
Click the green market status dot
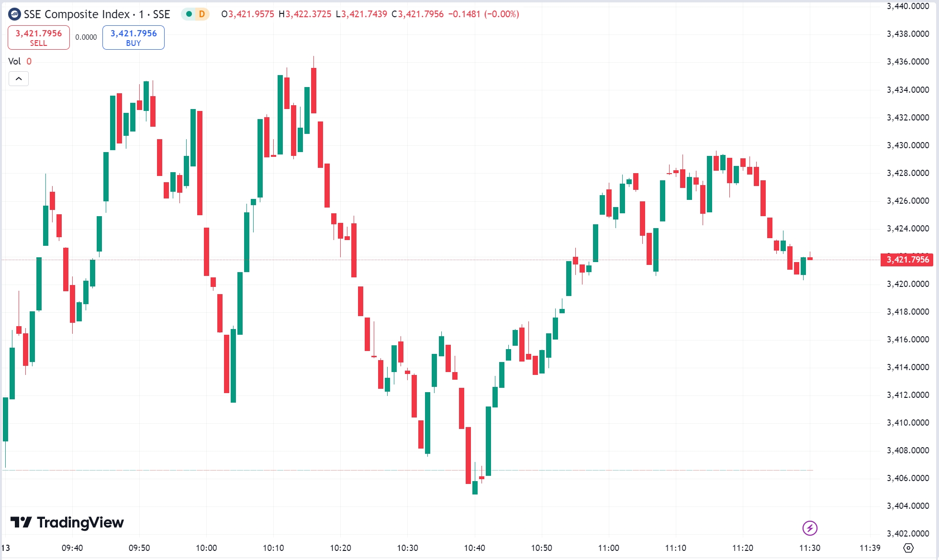(189, 15)
